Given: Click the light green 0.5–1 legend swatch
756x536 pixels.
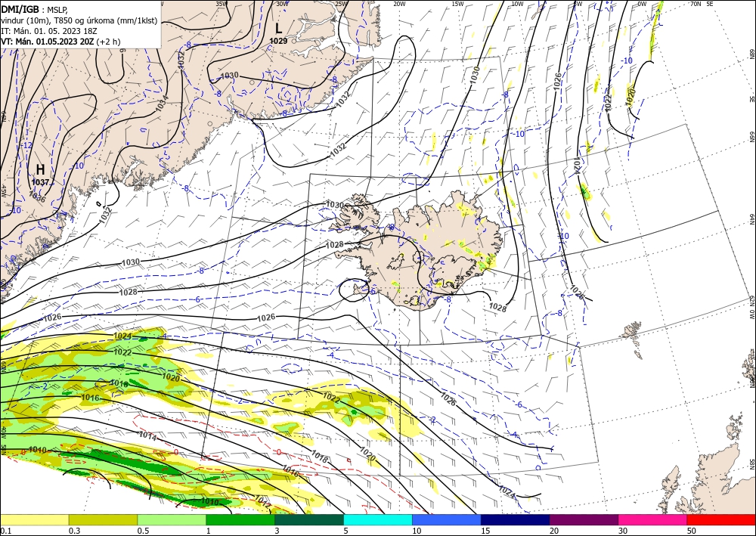Looking at the screenshot, I should 172,519.
